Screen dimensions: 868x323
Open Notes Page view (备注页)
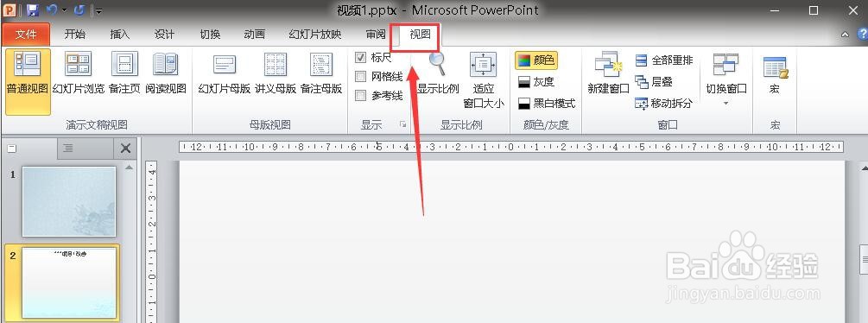(124, 74)
